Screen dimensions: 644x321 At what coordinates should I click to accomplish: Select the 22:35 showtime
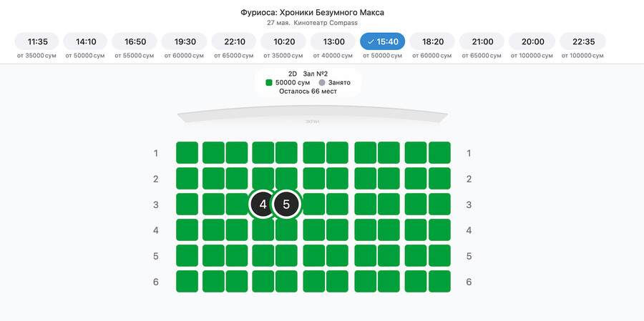point(582,41)
